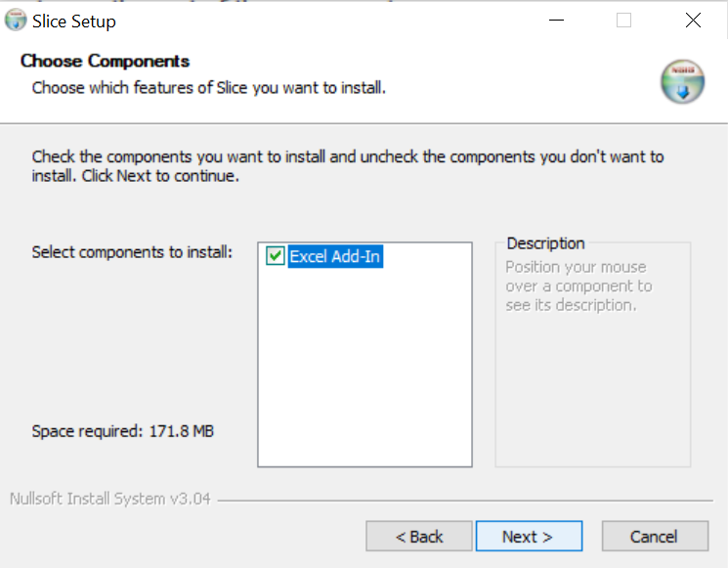Click the Nullsoft Install System v3.04 text
Image resolution: width=728 pixels, height=568 pixels.
[x=109, y=500]
